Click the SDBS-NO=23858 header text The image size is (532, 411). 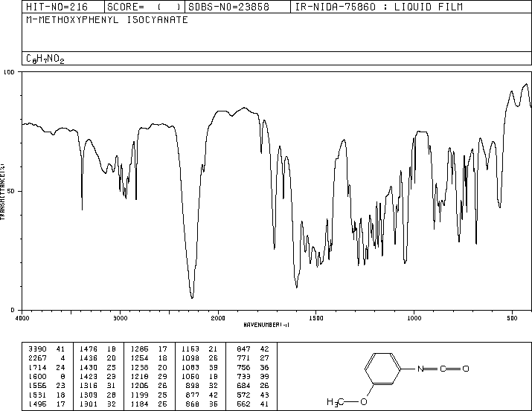pos(228,7)
